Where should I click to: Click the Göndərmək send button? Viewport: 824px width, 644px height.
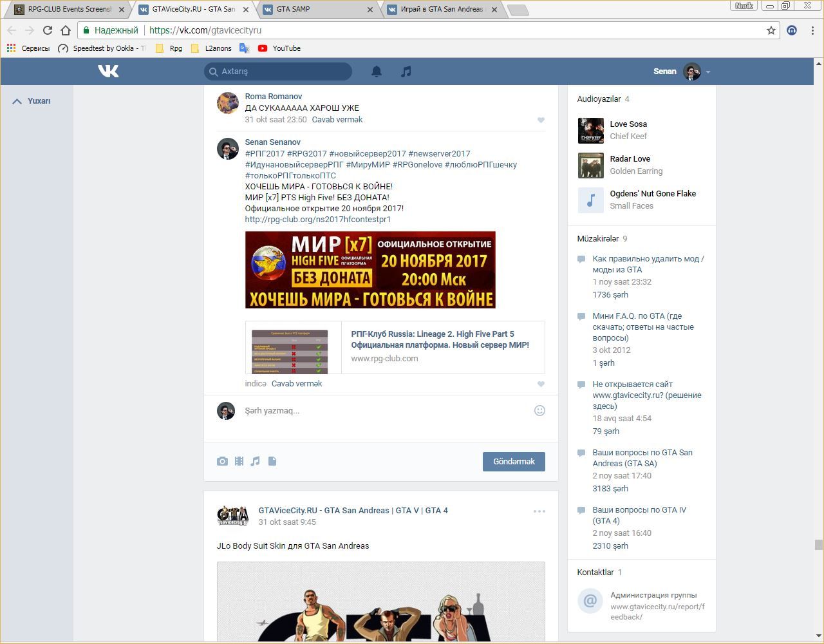click(x=514, y=462)
